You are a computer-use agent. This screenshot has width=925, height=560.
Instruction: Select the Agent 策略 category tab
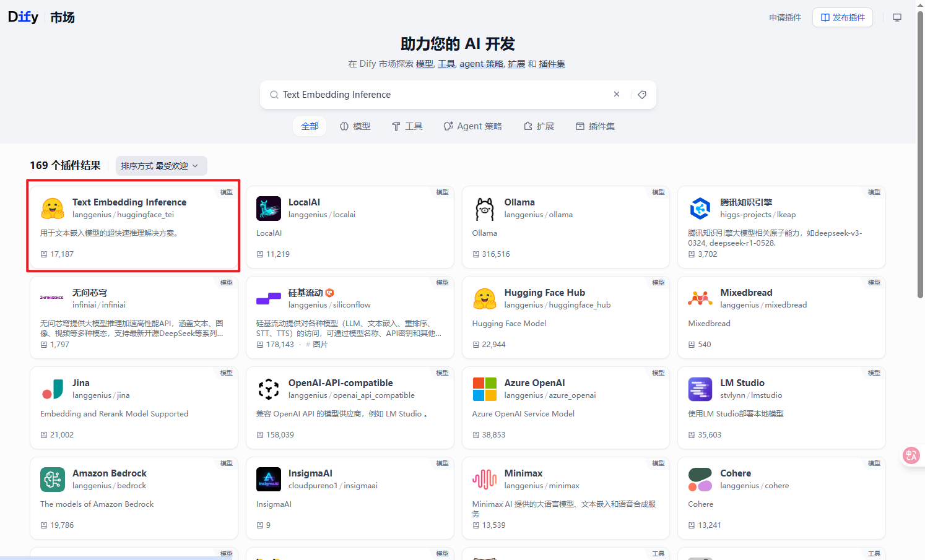(473, 126)
